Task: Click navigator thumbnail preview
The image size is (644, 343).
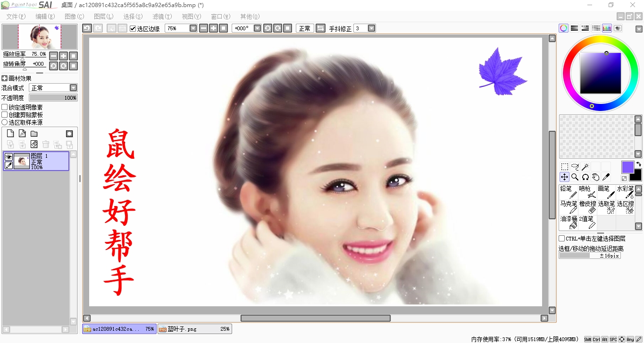Action: point(40,37)
